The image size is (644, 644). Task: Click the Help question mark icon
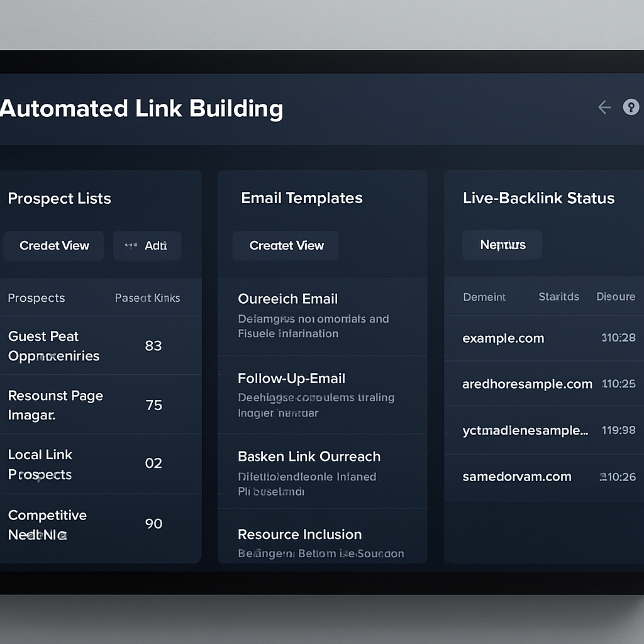point(631,107)
